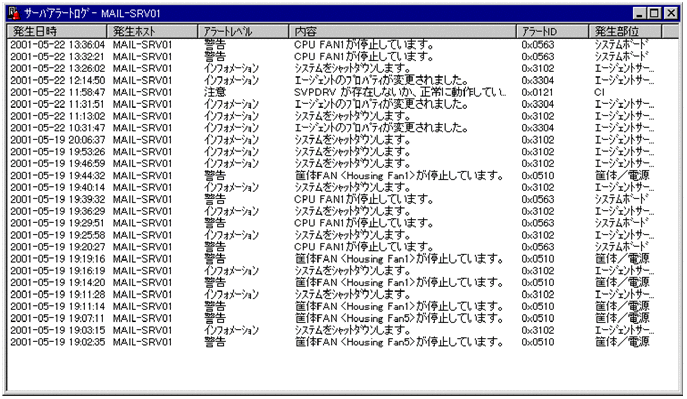Sort by the 発生部位 column header

pyautogui.click(x=625, y=31)
